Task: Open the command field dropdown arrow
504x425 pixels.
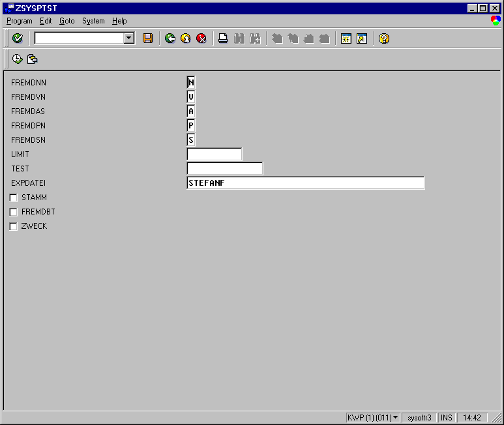Action: pyautogui.click(x=129, y=38)
